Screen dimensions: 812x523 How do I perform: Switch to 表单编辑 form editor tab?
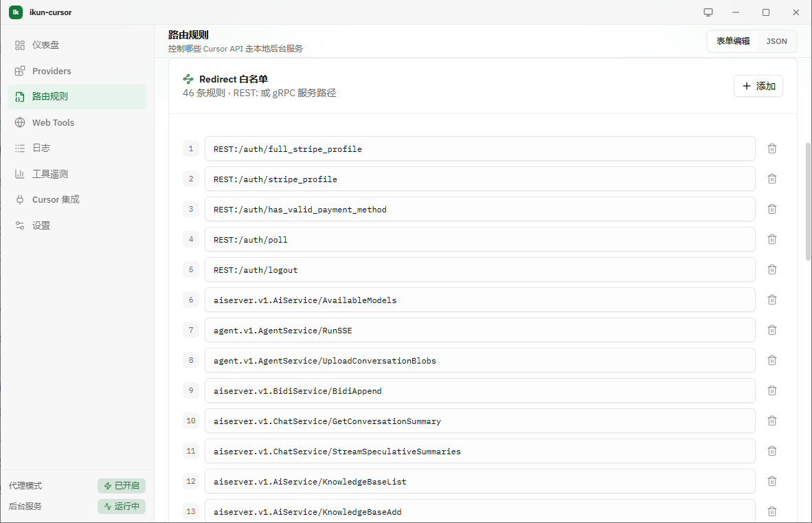coord(733,41)
